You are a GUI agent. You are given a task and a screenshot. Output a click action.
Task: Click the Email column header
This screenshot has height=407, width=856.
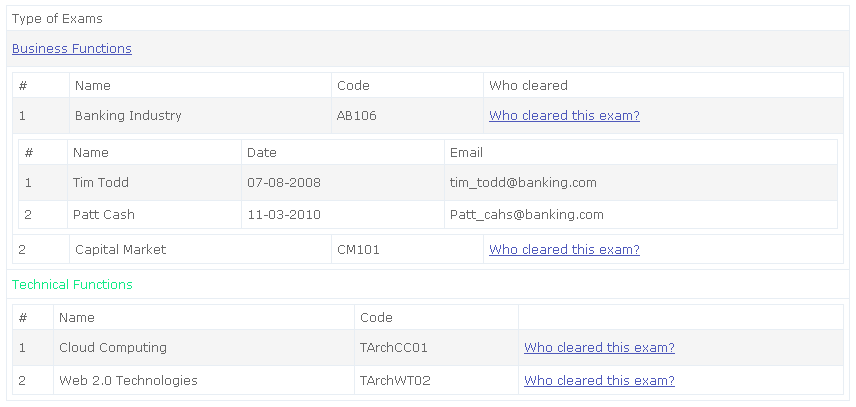point(466,152)
